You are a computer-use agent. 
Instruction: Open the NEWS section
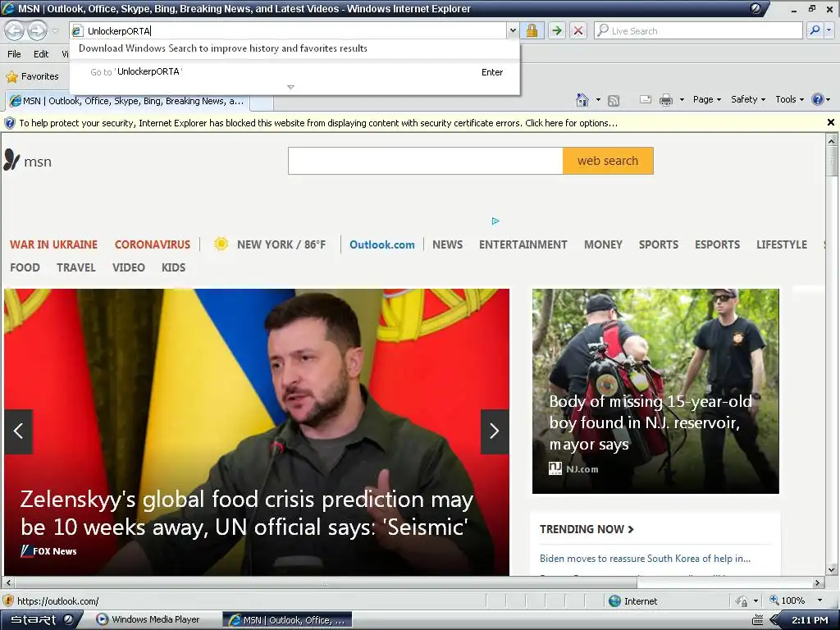pos(447,244)
